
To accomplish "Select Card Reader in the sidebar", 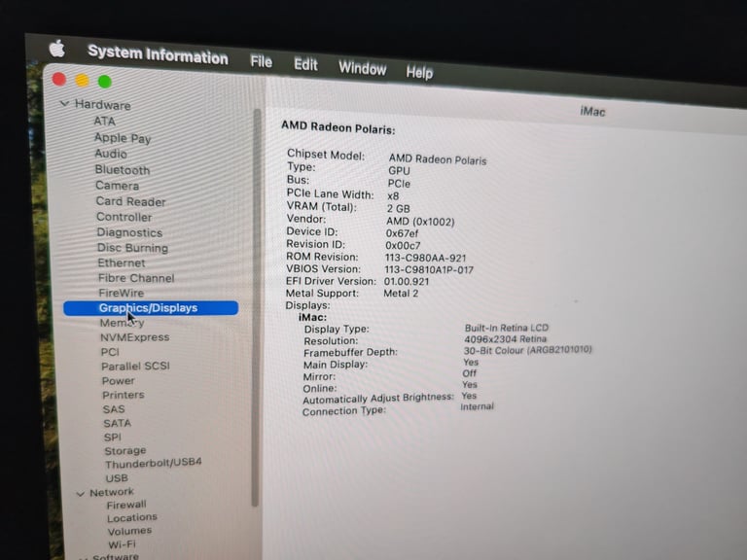I will (130, 201).
